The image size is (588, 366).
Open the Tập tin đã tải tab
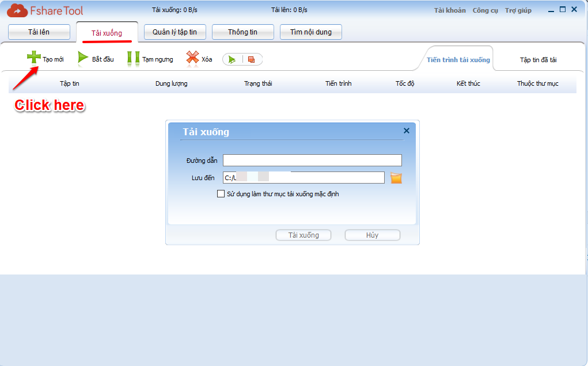538,60
